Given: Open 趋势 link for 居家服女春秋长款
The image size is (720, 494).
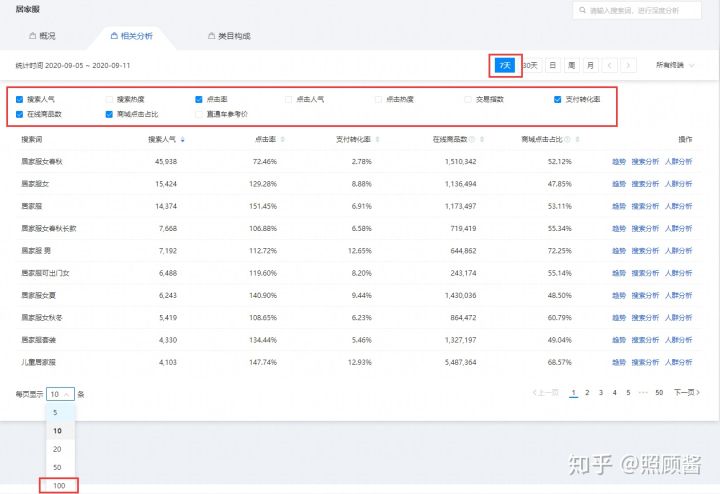Looking at the screenshot, I should 619,229.
